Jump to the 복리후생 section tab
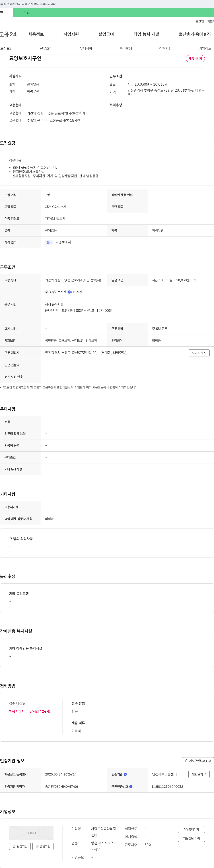This screenshot has height=868, width=214. pos(126,49)
